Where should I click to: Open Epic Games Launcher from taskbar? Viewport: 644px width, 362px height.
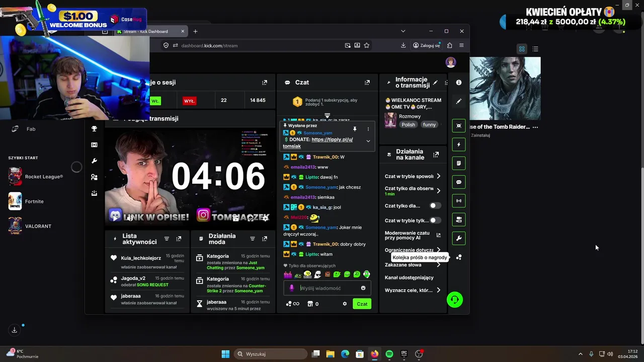[404, 354]
